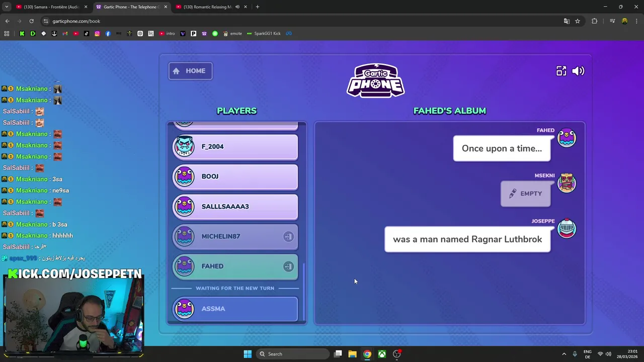
Task: Open the Instagram bookmark
Action: [x=97, y=34]
